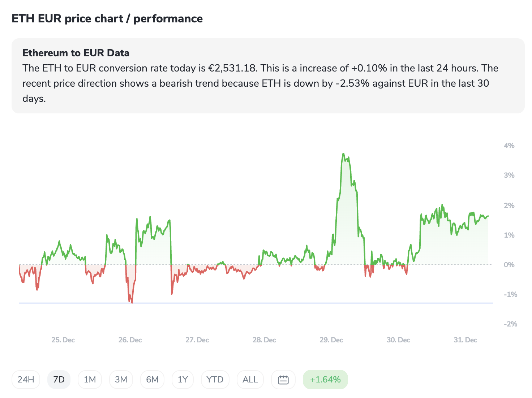Click the Ethereum to EUR Data heading

(x=76, y=53)
